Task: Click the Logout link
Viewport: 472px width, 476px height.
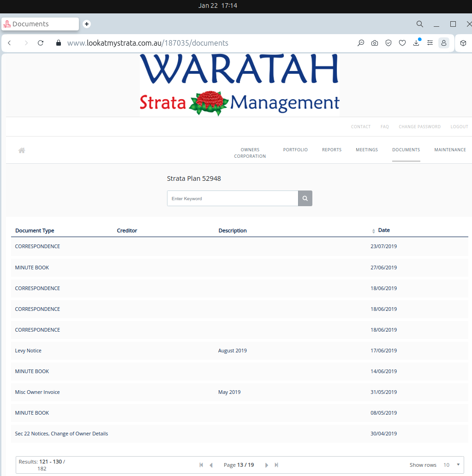Action: pos(459,126)
